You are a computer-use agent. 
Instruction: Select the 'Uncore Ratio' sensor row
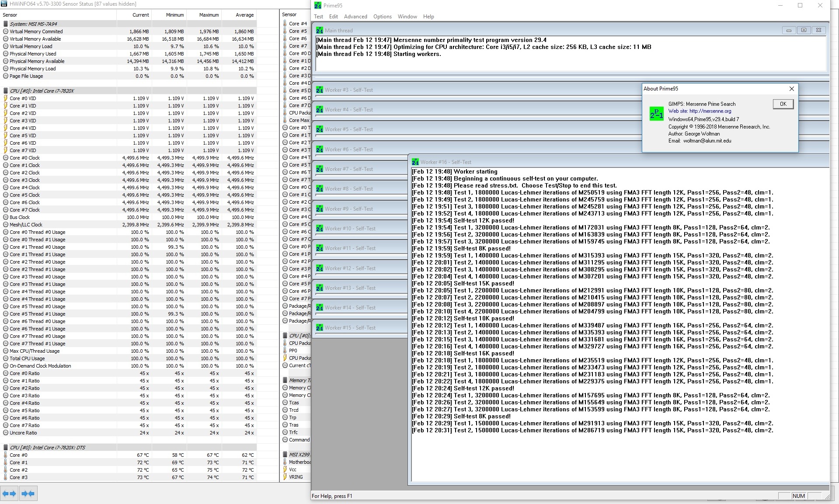tap(129, 433)
